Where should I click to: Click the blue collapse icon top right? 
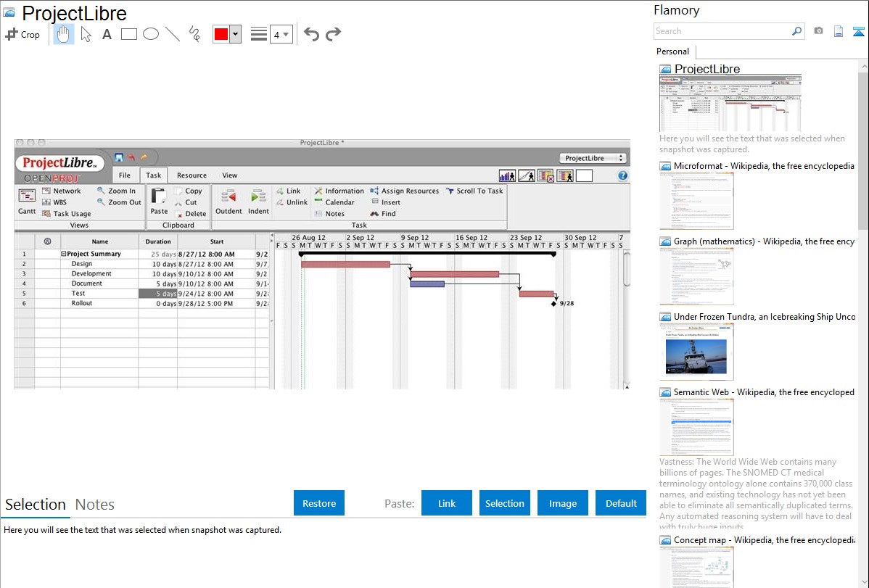[858, 31]
